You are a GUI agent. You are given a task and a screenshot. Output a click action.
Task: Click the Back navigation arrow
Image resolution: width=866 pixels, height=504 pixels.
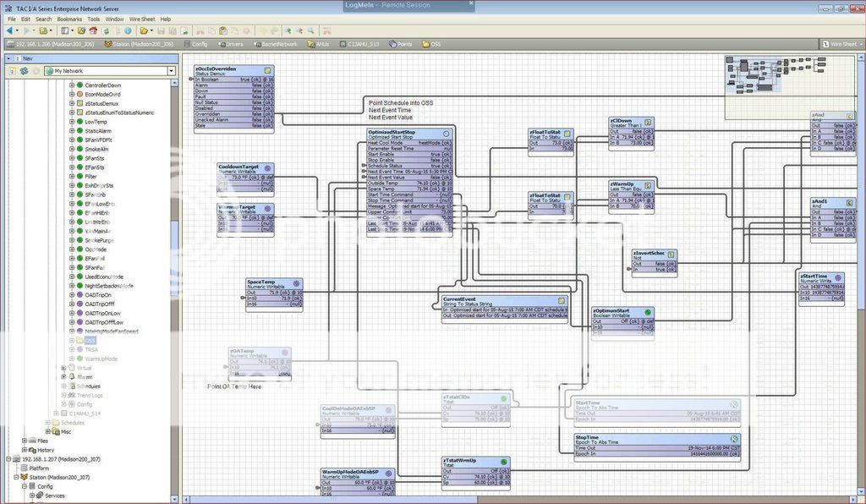(9, 30)
